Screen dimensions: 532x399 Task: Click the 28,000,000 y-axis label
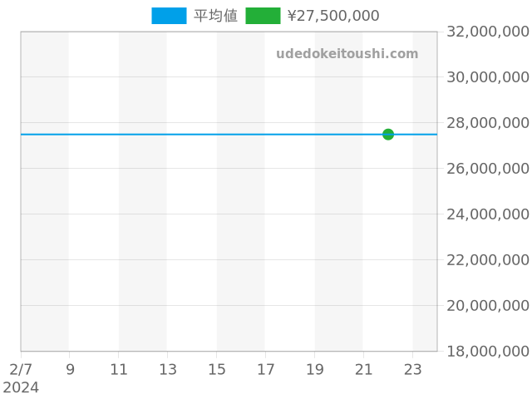click(x=487, y=123)
